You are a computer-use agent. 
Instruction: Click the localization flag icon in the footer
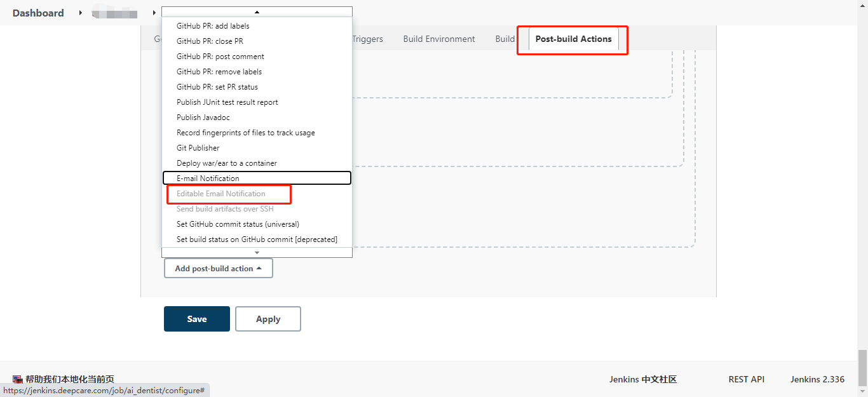(x=18, y=379)
